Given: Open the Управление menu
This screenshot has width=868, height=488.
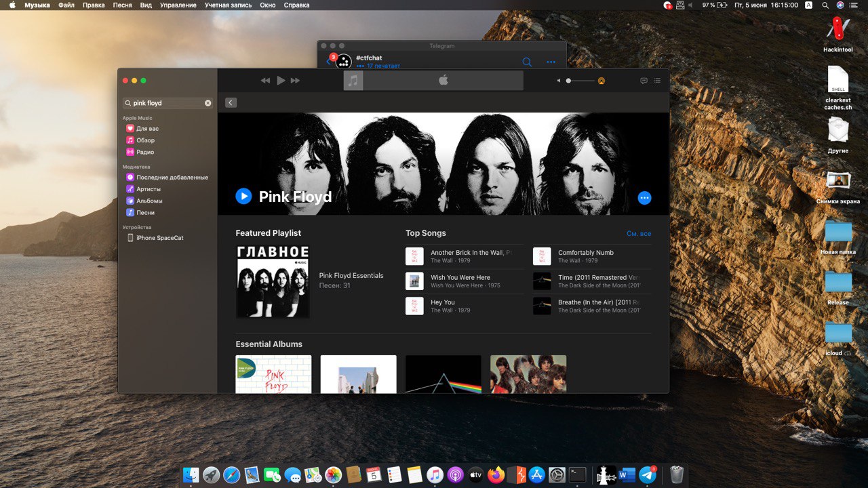Looking at the screenshot, I should [178, 5].
